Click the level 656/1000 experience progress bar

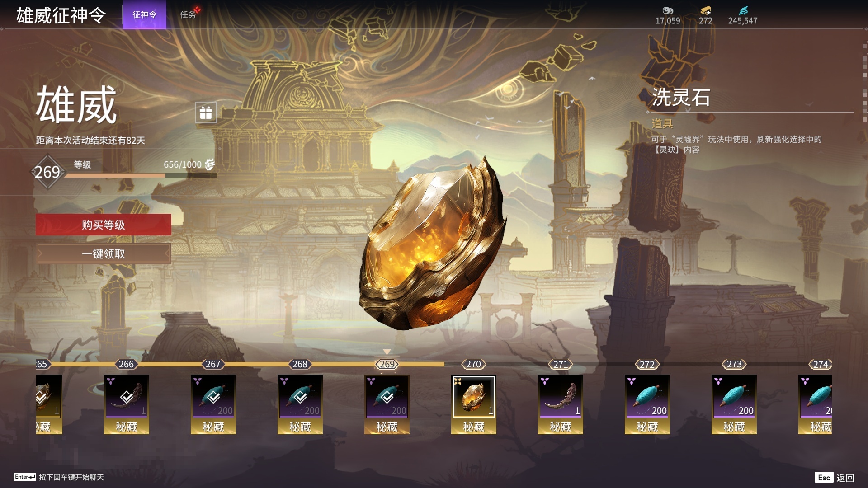click(141, 175)
